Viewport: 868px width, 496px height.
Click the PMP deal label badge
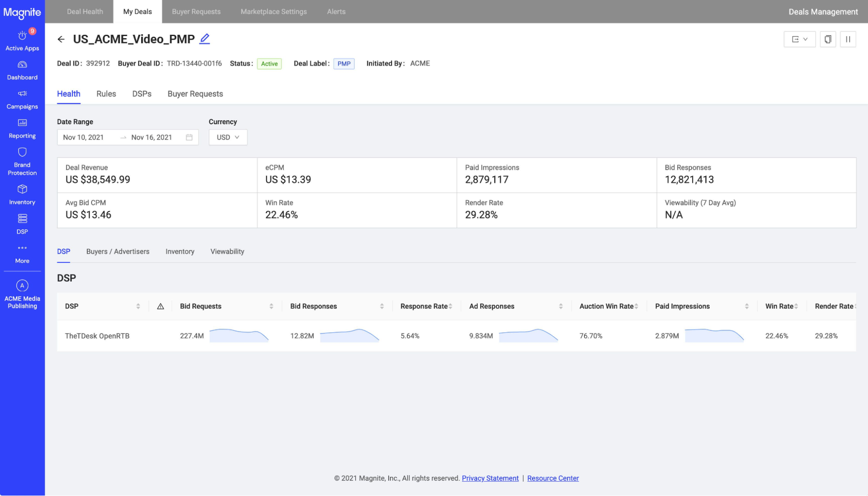pyautogui.click(x=344, y=64)
